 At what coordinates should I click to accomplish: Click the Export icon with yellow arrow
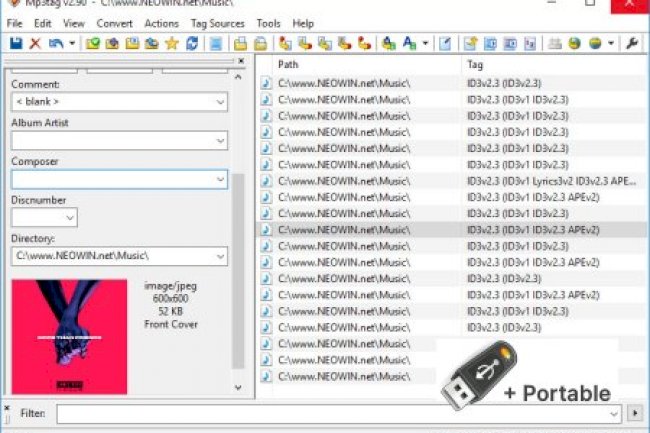pos(471,43)
